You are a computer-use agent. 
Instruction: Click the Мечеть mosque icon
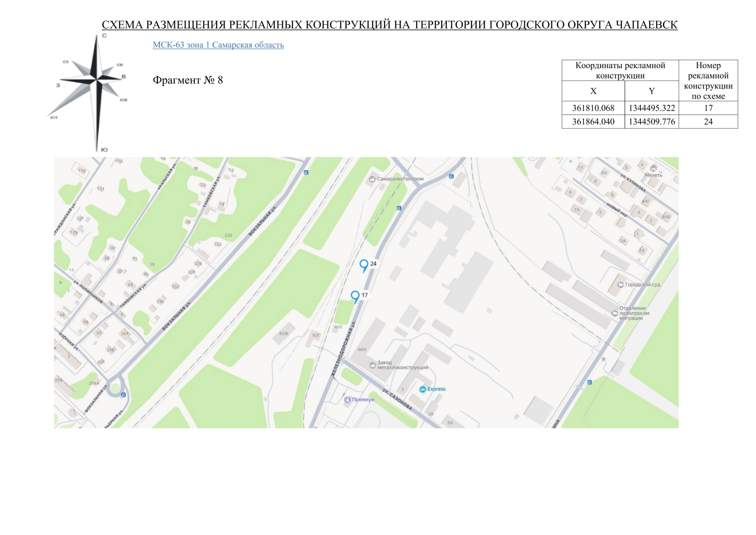click(653, 169)
